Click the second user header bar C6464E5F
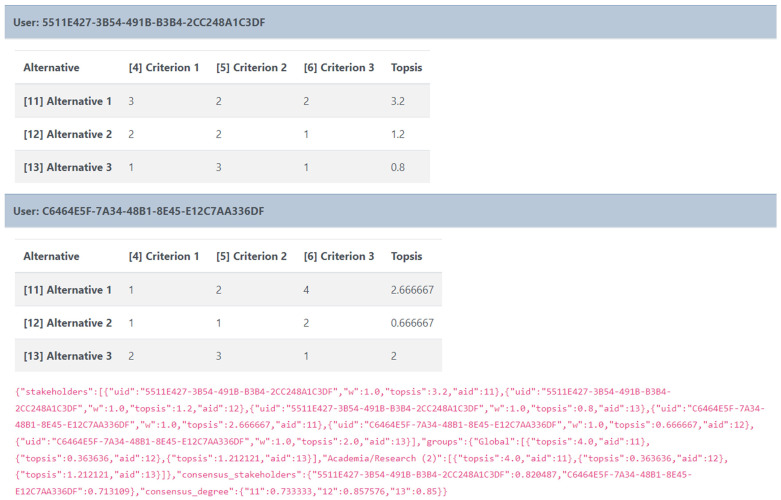 (x=390, y=211)
